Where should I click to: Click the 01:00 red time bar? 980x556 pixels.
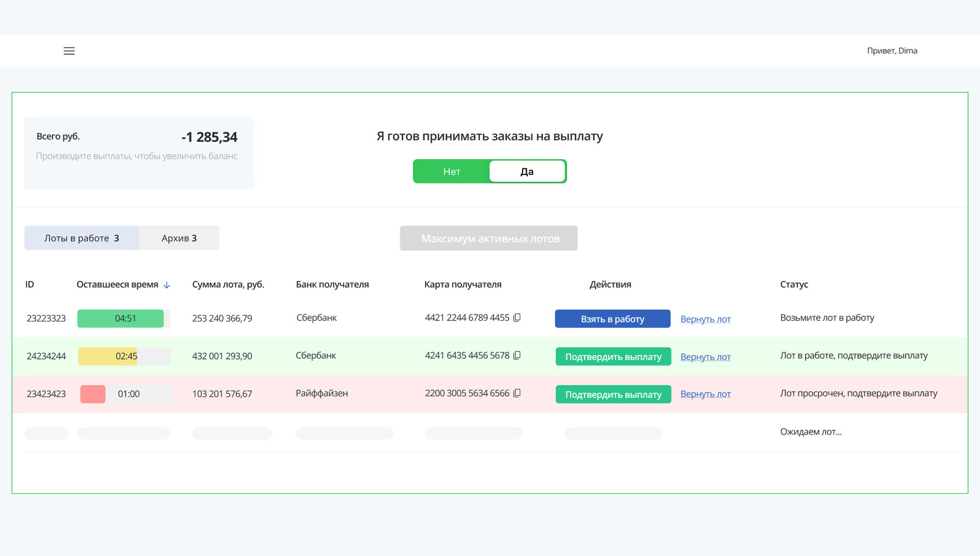tap(93, 394)
